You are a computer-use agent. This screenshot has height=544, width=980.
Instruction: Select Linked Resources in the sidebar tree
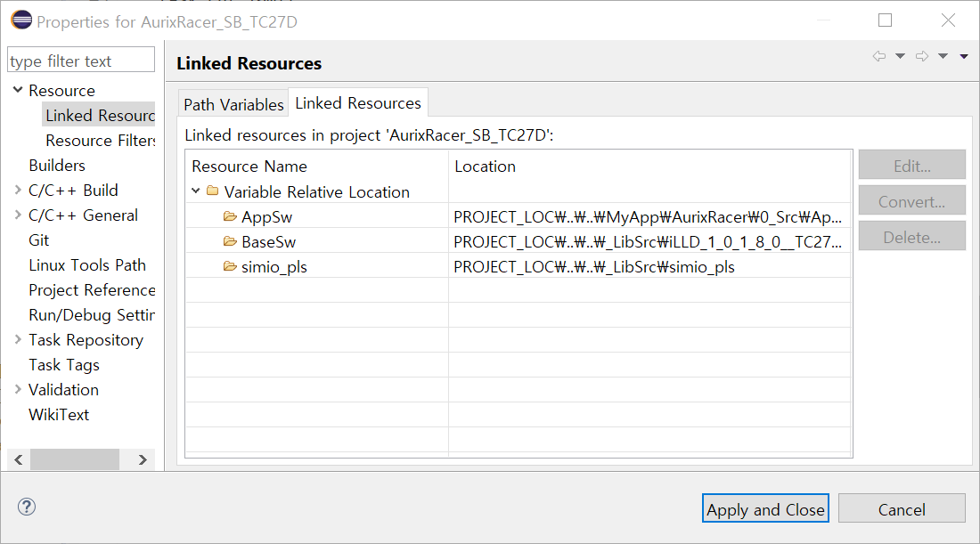coord(100,115)
